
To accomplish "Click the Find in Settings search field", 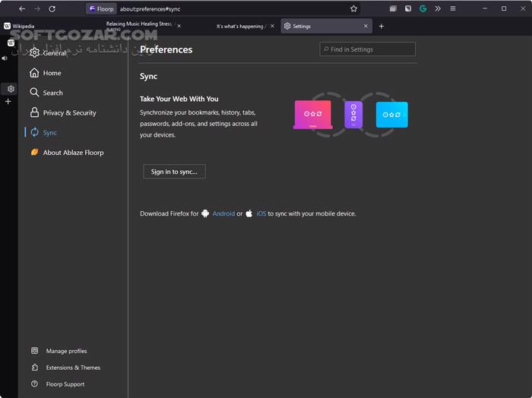I will coord(367,49).
